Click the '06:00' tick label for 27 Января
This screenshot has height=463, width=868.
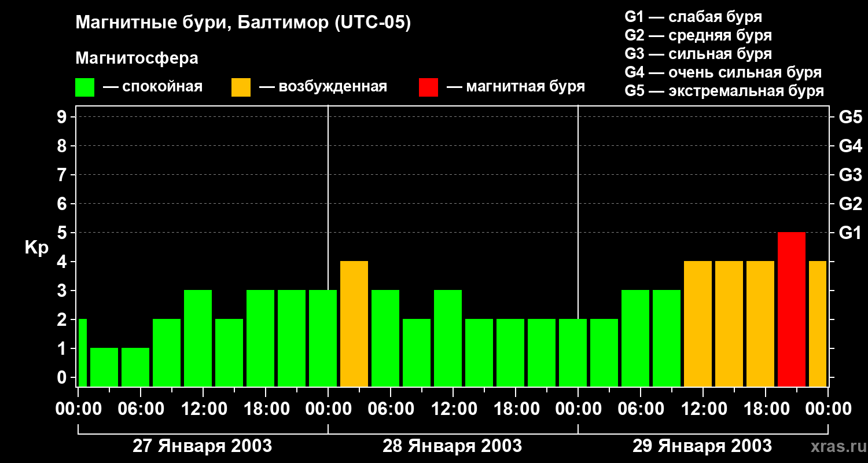coord(141,409)
